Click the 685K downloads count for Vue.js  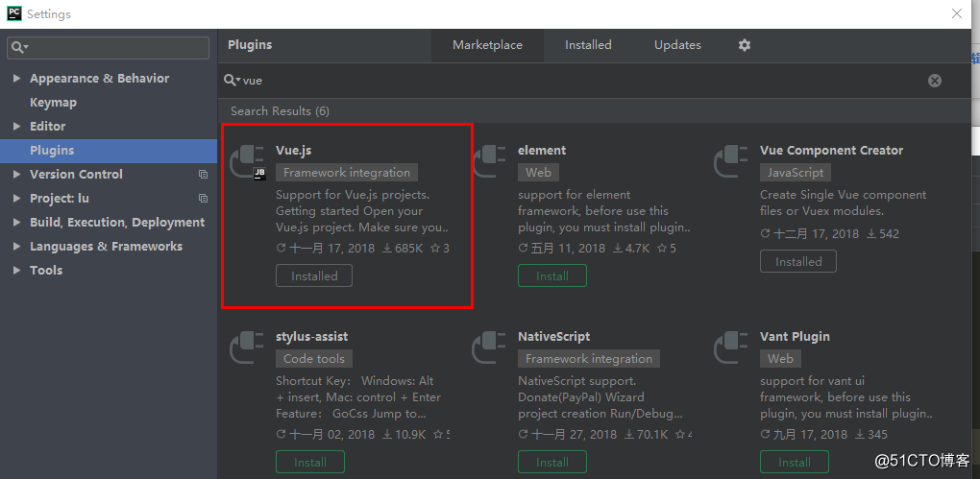click(x=403, y=249)
